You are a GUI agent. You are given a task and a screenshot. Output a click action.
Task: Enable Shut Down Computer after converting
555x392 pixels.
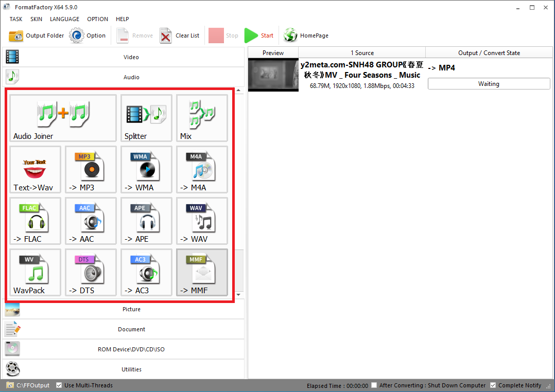[x=374, y=385]
